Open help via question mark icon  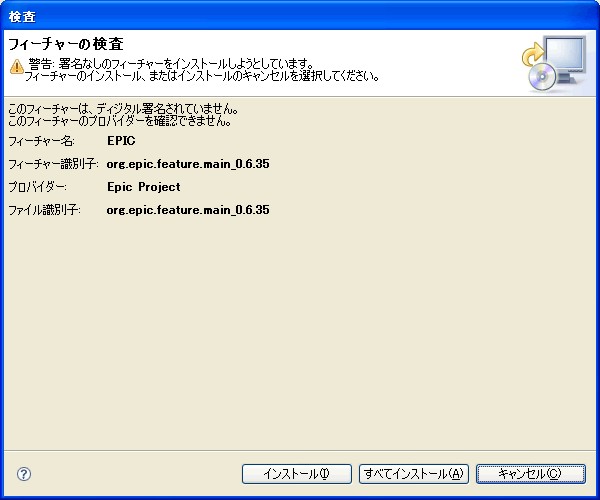(24, 474)
